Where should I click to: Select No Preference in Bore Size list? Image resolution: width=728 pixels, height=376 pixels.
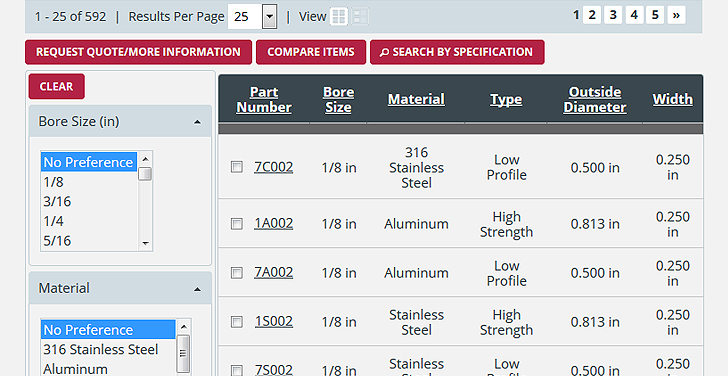89,162
